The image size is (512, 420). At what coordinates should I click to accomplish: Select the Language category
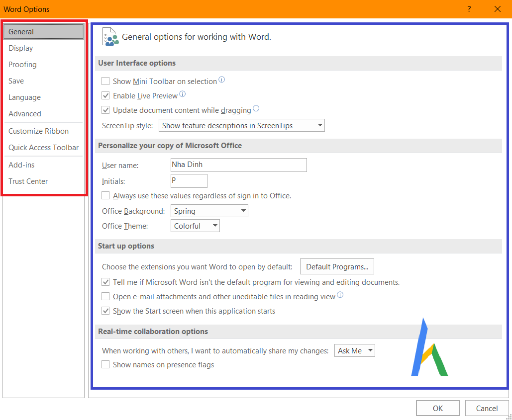43,97
